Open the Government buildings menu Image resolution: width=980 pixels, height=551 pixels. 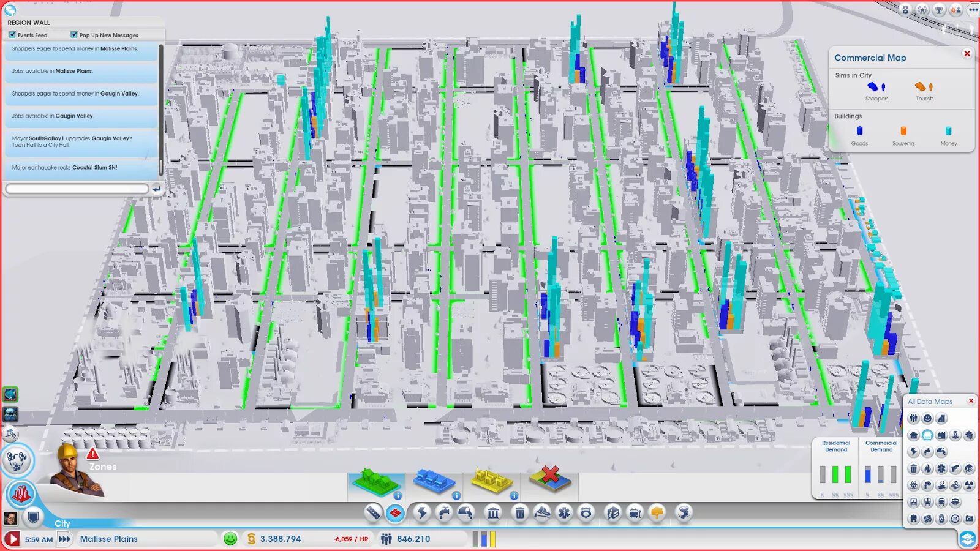(x=492, y=512)
